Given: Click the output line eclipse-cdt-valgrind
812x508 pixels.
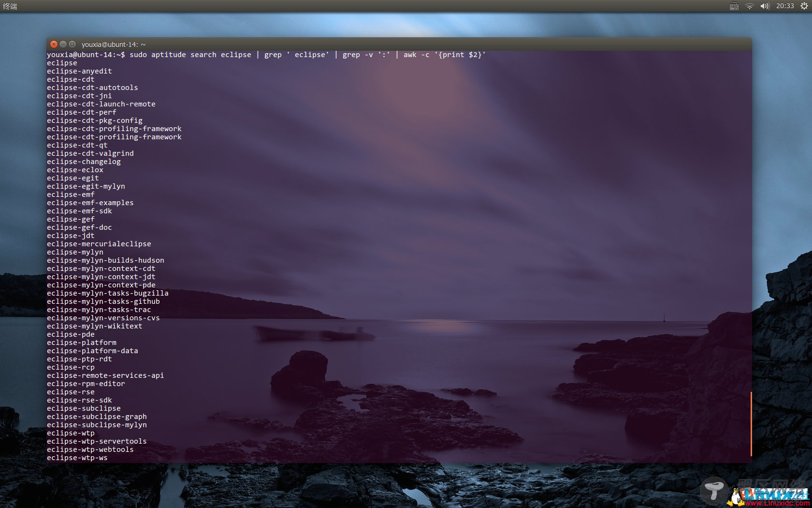Looking at the screenshot, I should coord(90,153).
